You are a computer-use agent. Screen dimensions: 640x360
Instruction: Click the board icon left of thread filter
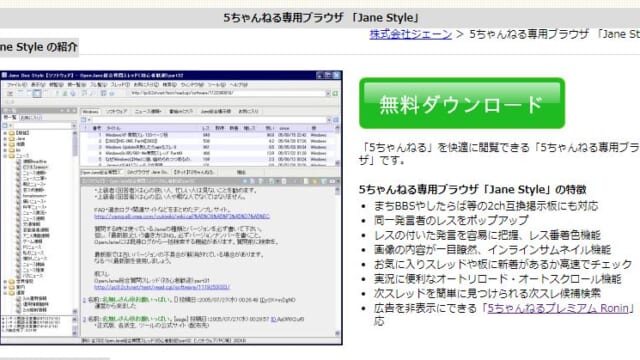tap(84, 120)
